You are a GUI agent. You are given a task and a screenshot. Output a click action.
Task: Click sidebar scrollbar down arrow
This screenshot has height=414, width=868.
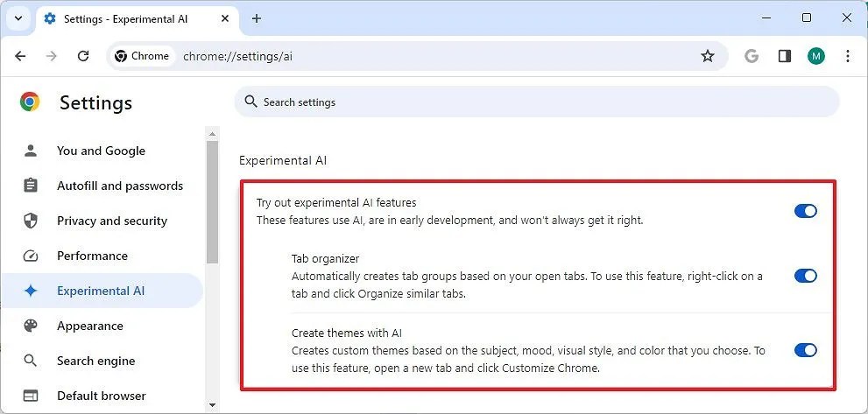click(212, 405)
